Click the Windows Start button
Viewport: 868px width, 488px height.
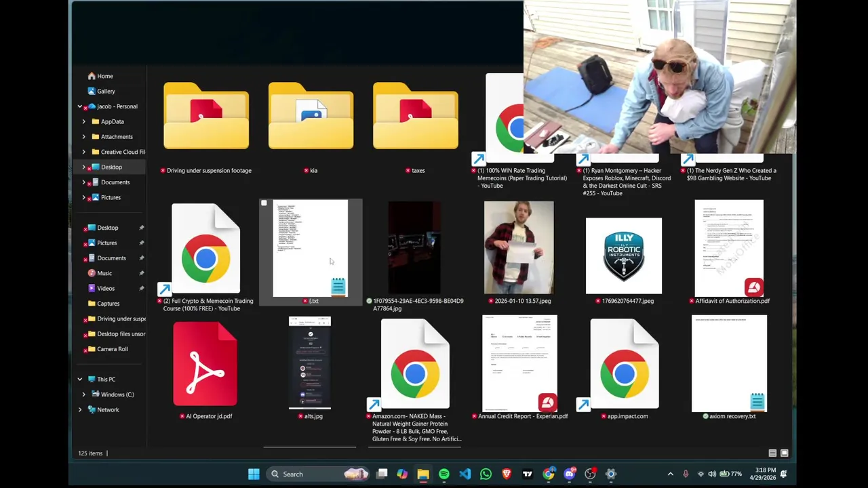pos(254,474)
